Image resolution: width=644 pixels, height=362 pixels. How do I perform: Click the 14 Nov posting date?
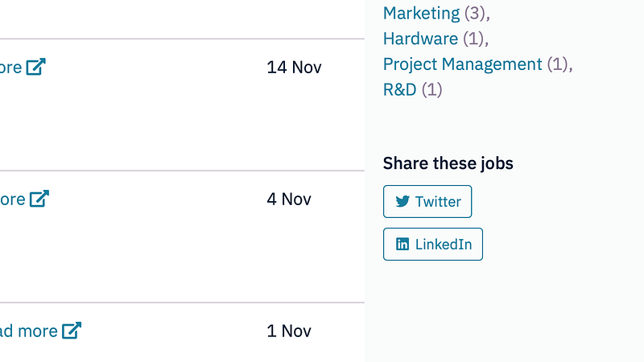pyautogui.click(x=294, y=68)
